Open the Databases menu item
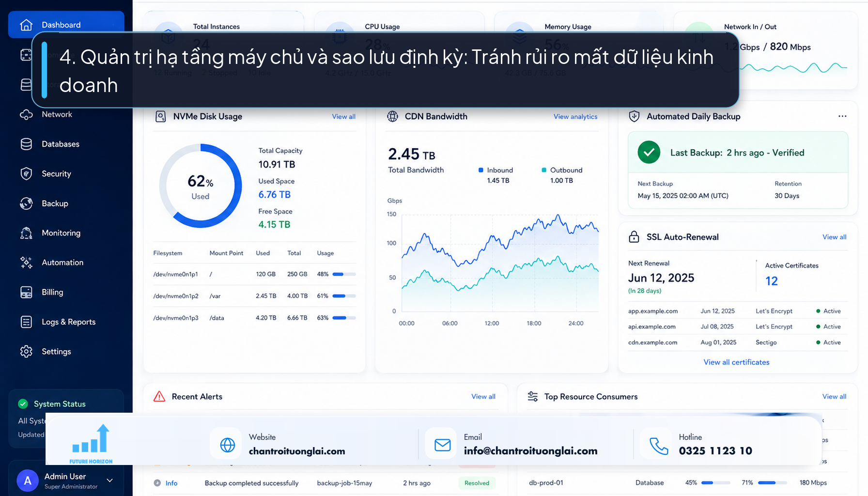The width and height of the screenshot is (868, 496). [61, 144]
